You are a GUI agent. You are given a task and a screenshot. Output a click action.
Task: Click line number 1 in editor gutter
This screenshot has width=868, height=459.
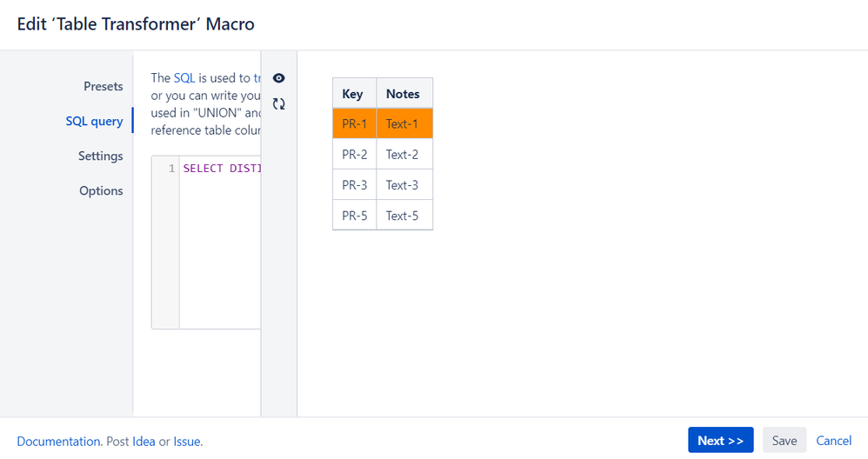tap(171, 168)
